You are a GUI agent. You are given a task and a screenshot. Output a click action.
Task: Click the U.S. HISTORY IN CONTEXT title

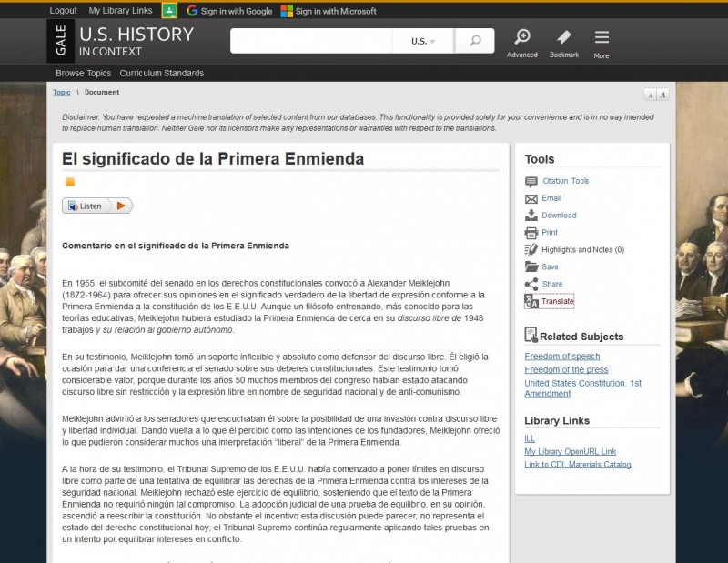coord(136,41)
